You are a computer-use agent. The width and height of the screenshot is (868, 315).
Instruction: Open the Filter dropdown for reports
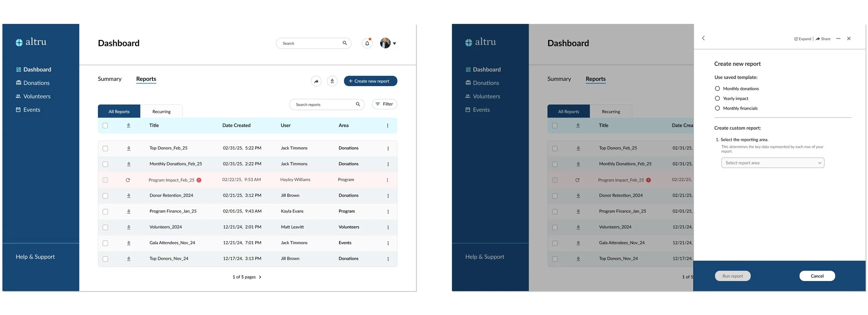click(x=384, y=104)
